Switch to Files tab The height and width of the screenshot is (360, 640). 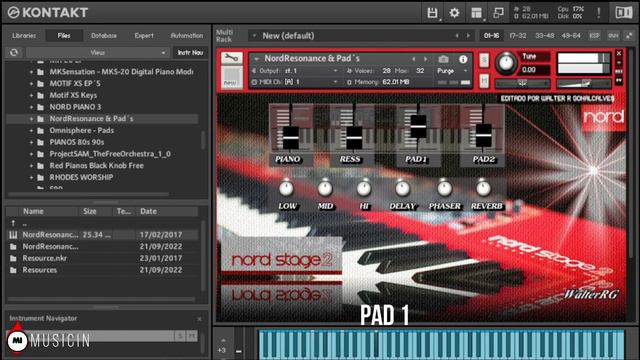pos(64,36)
